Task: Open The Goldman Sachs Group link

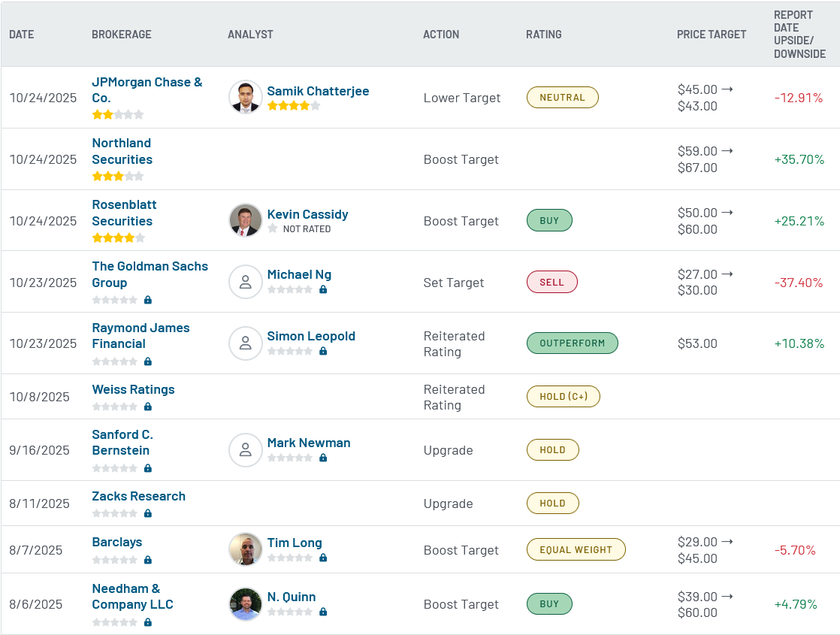Action: [150, 274]
